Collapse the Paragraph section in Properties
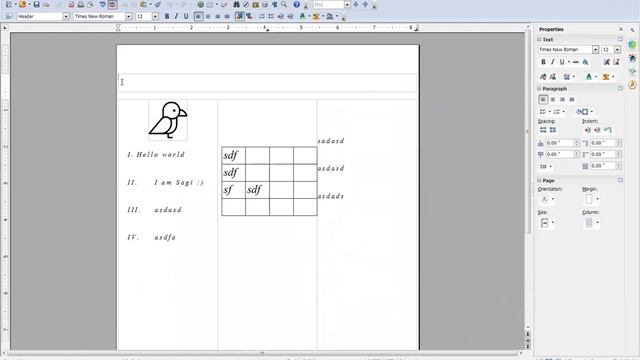The height and width of the screenshot is (360, 640). coord(539,89)
